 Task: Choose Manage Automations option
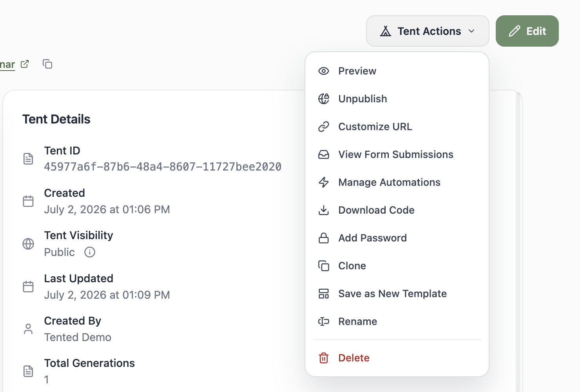tap(397, 182)
